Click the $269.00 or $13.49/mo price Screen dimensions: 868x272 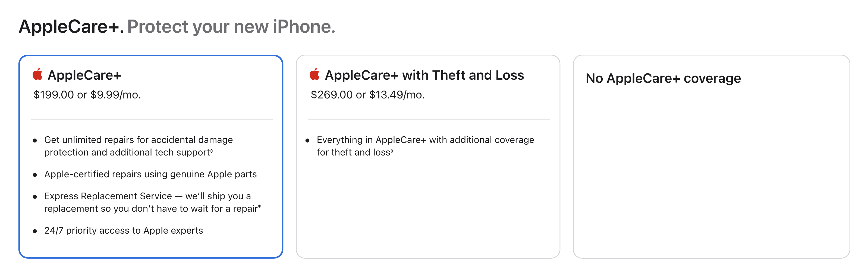tap(367, 95)
